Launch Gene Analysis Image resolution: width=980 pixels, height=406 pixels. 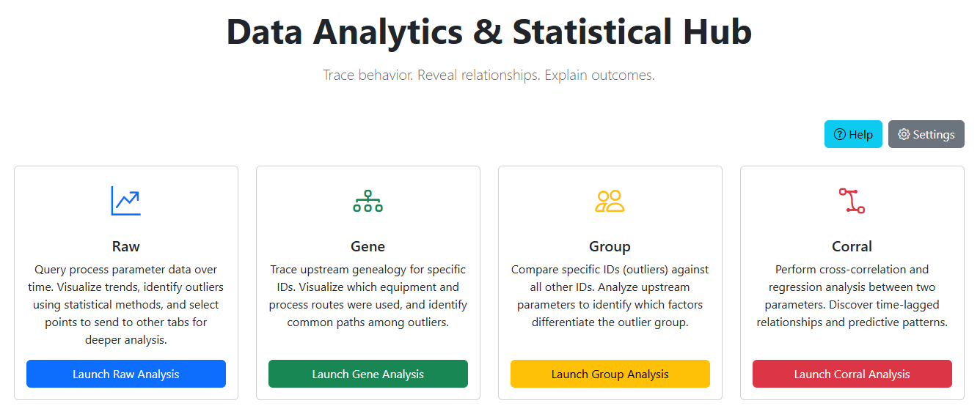click(x=368, y=374)
